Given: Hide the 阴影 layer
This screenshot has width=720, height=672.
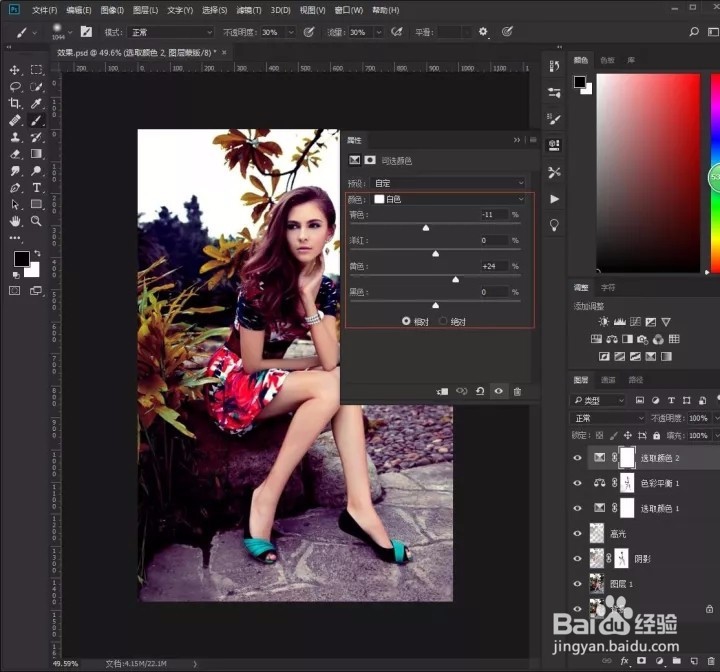Looking at the screenshot, I should pos(578,559).
